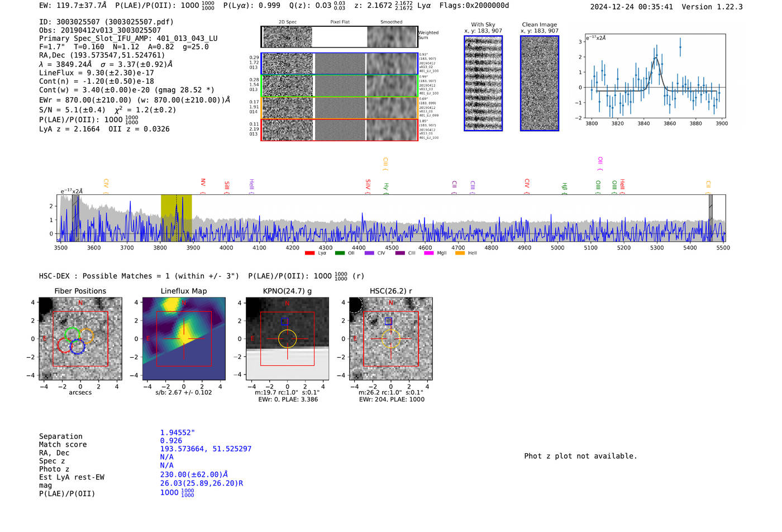Click the blue-bordered fiber 2D spectrum row

340,64
